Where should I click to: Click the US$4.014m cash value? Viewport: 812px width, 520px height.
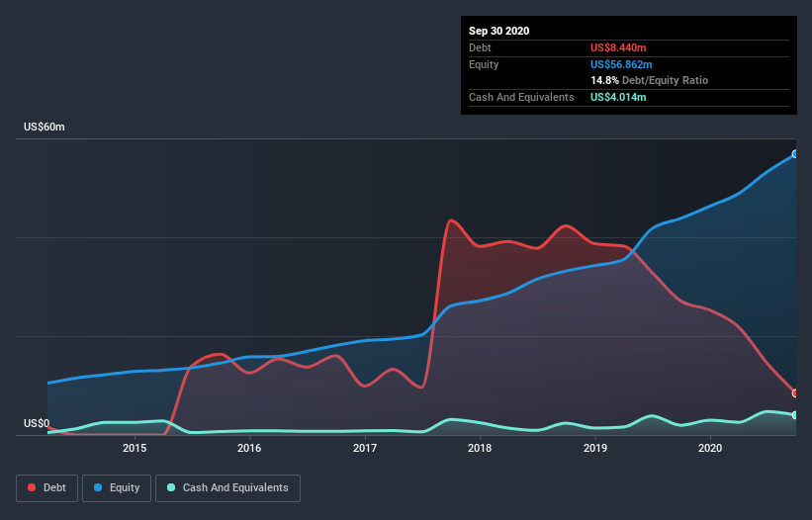[x=618, y=97]
